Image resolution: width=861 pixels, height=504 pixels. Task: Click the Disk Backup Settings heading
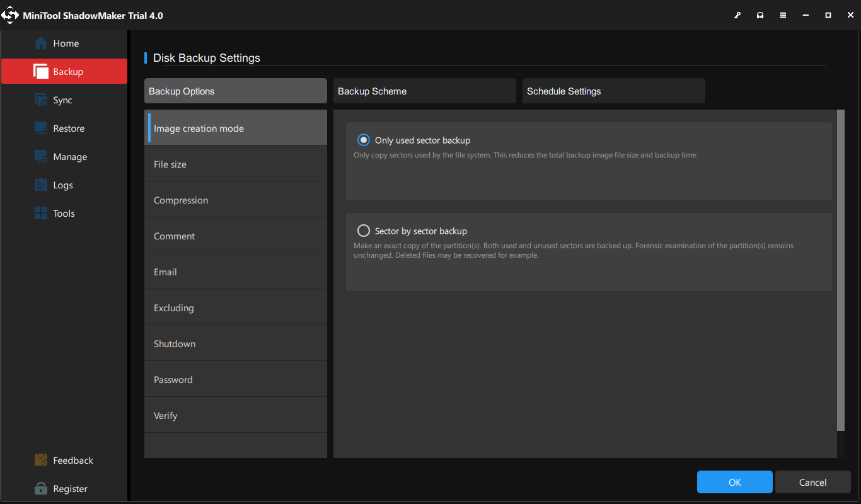coord(207,58)
